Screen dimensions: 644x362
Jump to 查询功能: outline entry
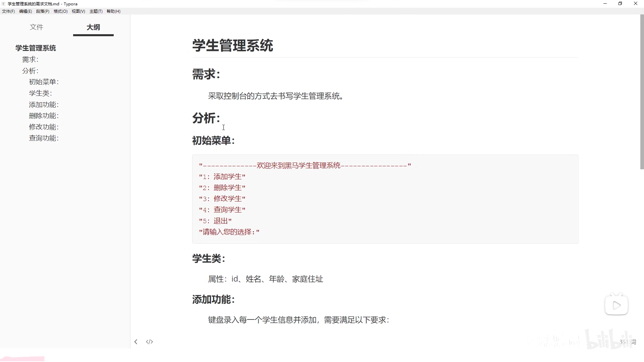coord(44,138)
